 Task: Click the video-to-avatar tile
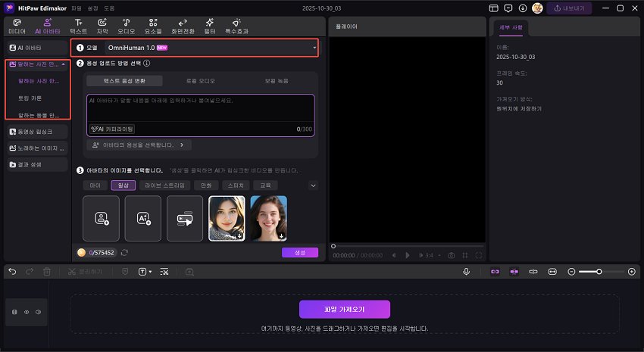[185, 218]
